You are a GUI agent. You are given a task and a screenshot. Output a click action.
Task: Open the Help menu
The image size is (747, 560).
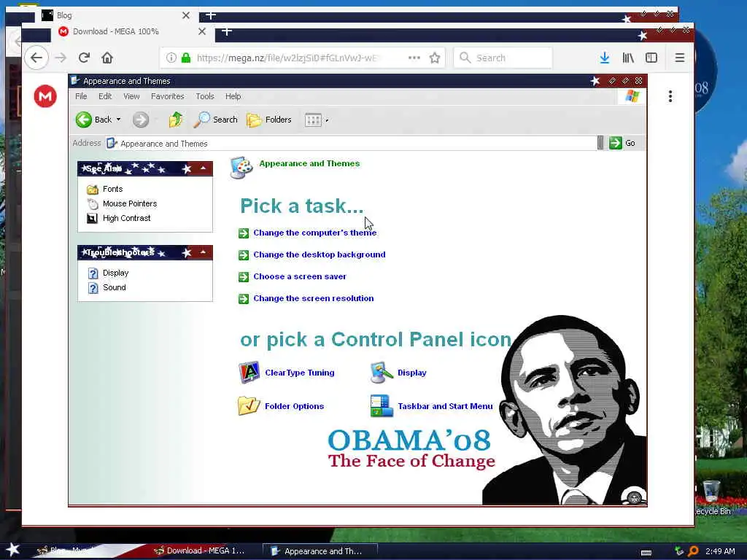coord(233,96)
